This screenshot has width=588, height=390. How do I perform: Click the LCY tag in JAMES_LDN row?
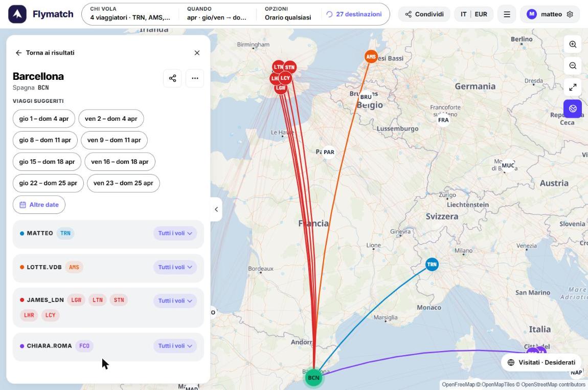[50, 315]
